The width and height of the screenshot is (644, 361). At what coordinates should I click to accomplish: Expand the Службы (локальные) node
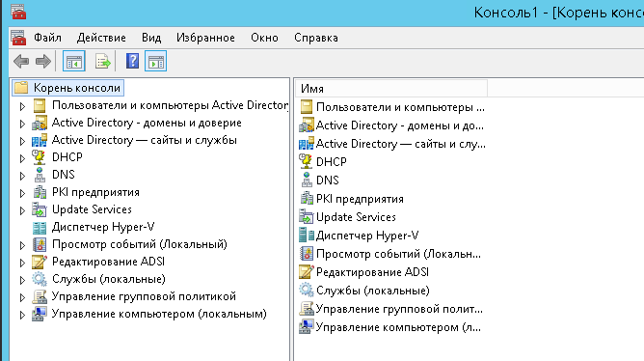[x=22, y=280]
